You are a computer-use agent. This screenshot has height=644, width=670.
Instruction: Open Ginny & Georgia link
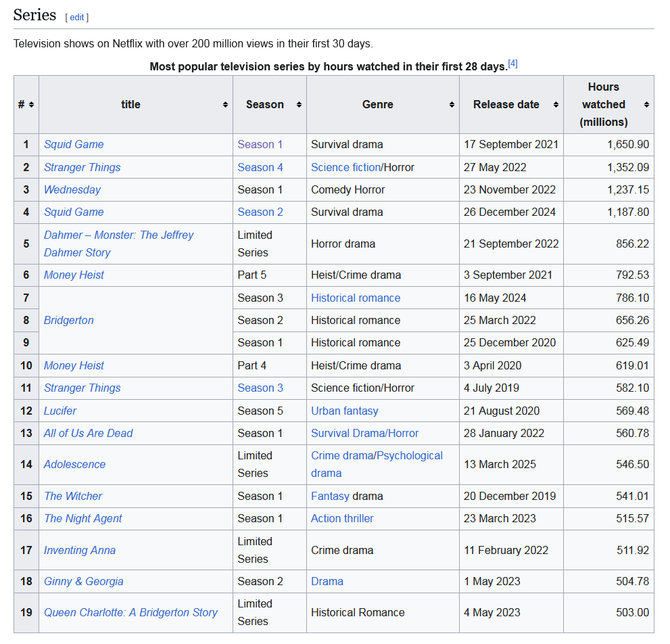click(x=84, y=582)
